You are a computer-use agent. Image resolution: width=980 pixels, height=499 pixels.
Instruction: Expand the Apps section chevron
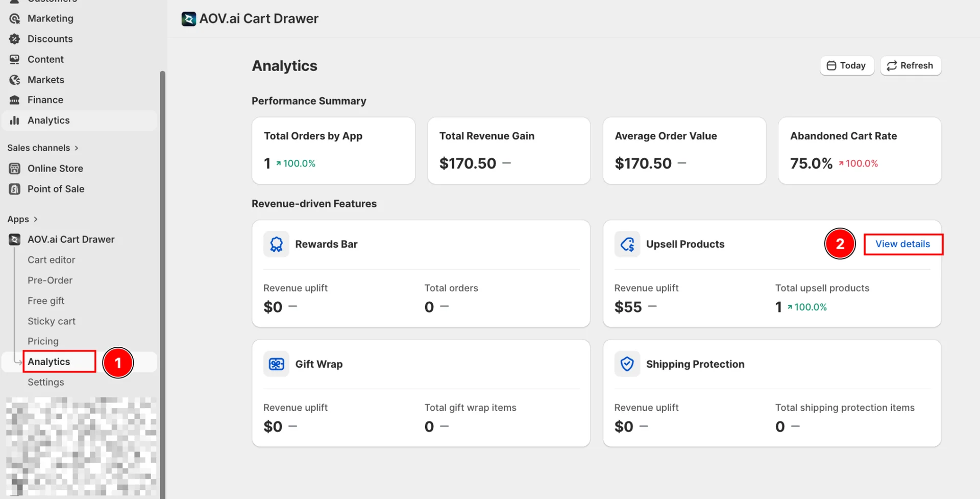[36, 219]
